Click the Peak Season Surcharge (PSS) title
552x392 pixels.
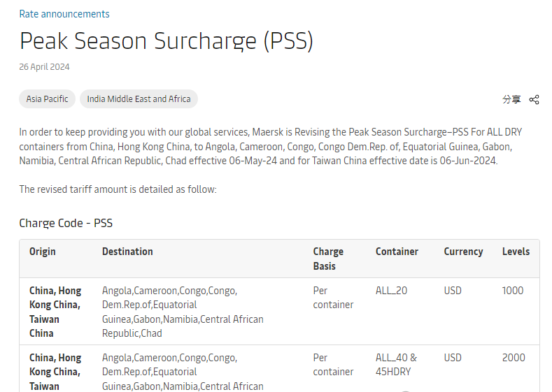167,41
